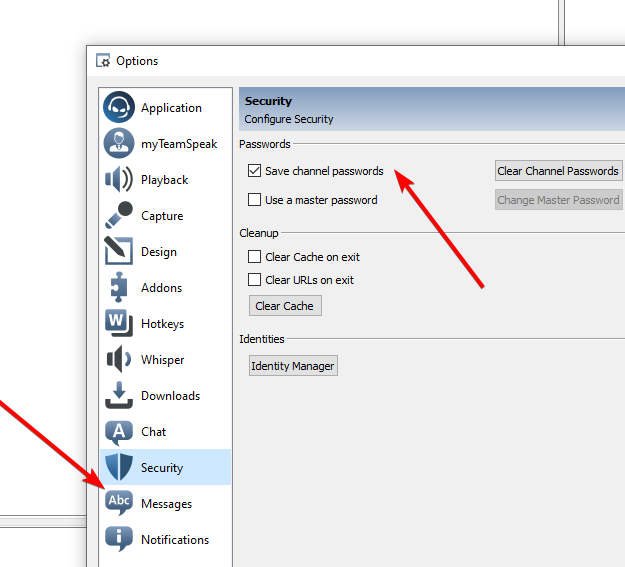Viewport: 625px width, 567px height.
Task: Open Capture microphone icon
Action: click(x=119, y=216)
